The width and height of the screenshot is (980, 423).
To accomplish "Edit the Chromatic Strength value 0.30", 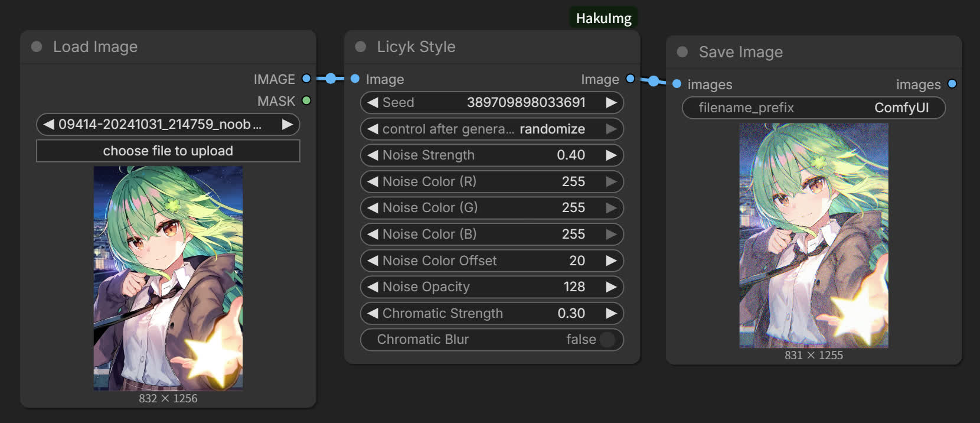I will [x=571, y=313].
